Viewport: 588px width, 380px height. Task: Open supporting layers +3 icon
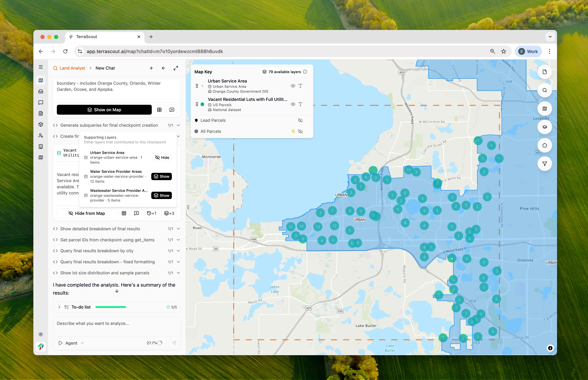pos(169,213)
